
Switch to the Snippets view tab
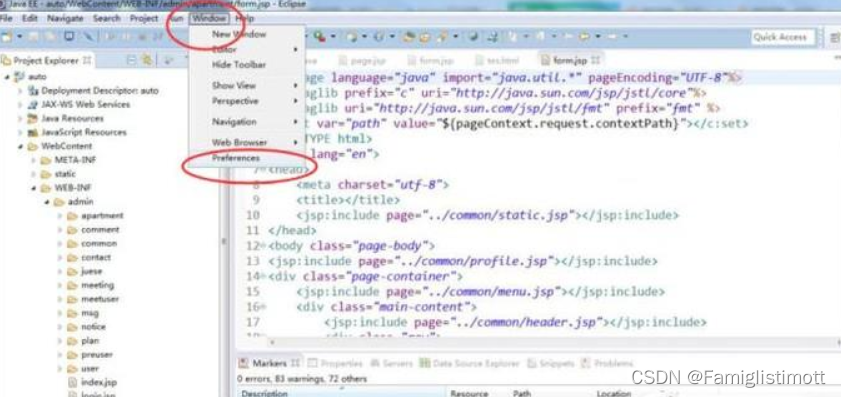click(x=551, y=363)
